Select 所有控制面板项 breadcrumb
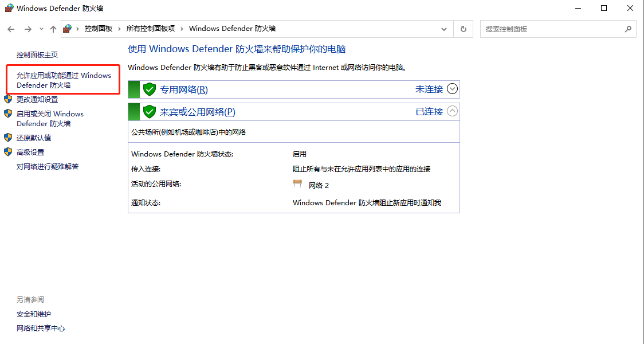644x344 pixels. coord(151,29)
